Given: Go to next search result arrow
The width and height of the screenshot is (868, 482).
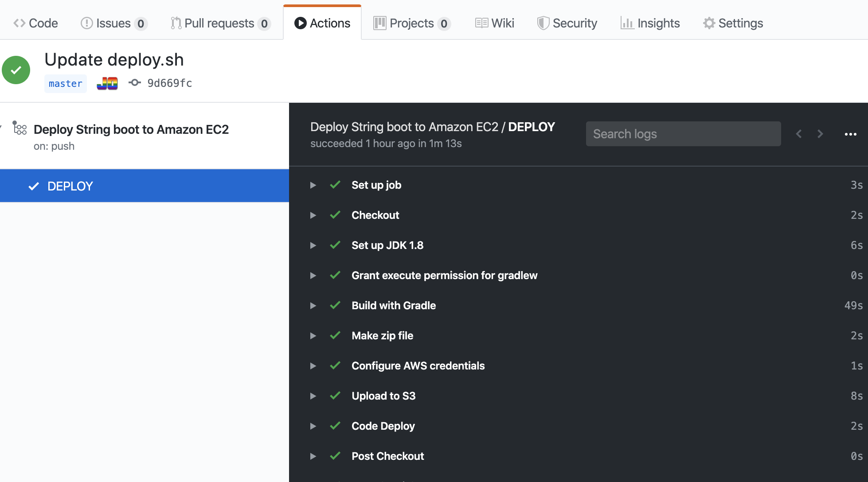Looking at the screenshot, I should (820, 134).
